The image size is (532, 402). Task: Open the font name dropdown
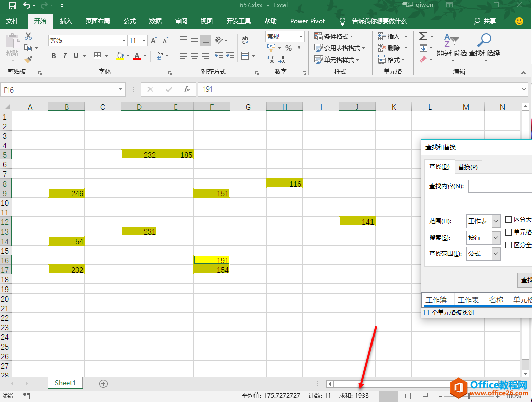point(124,41)
